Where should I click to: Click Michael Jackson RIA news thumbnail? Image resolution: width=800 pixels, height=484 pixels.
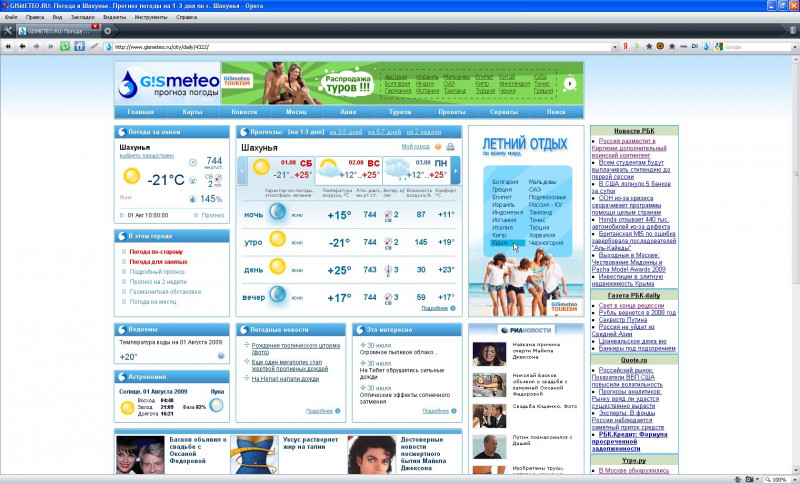pyautogui.click(x=489, y=354)
